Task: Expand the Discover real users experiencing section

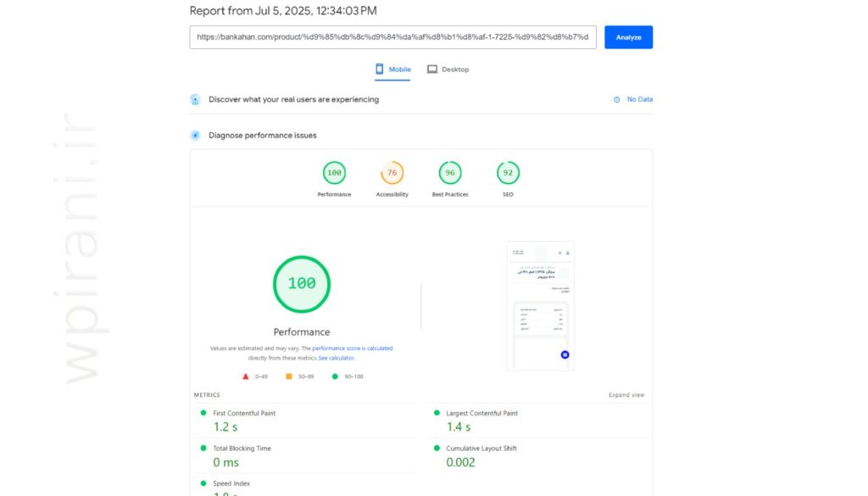Action: point(195,99)
